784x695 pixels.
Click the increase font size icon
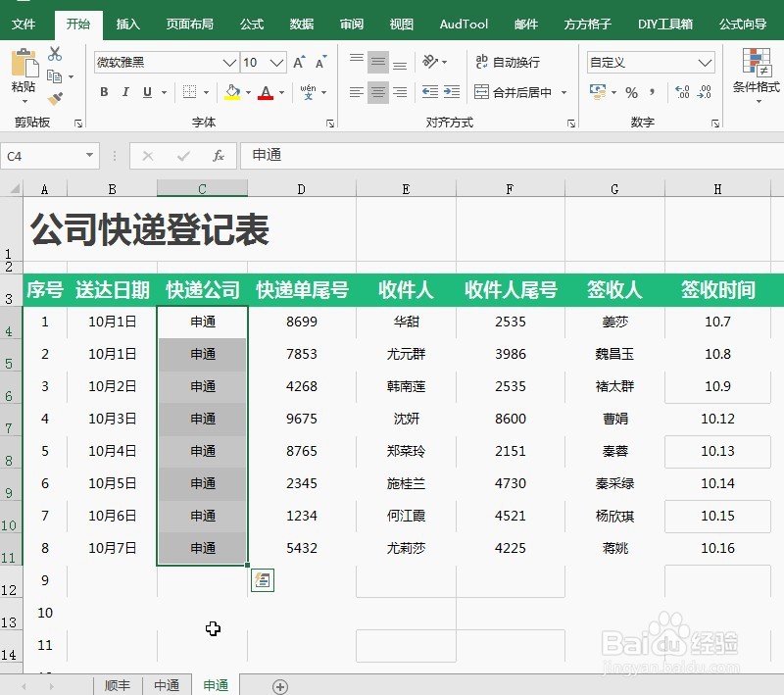click(297, 62)
